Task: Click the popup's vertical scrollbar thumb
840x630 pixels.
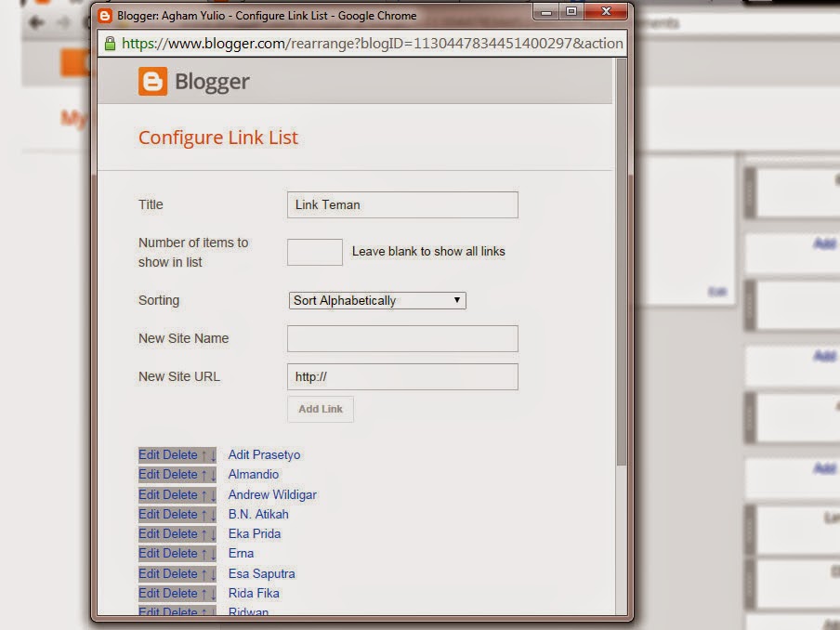Action: 621,261
